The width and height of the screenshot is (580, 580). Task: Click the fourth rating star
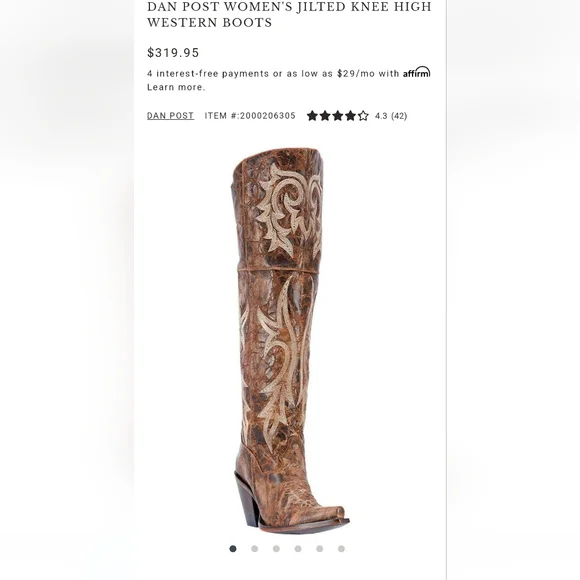tap(351, 116)
